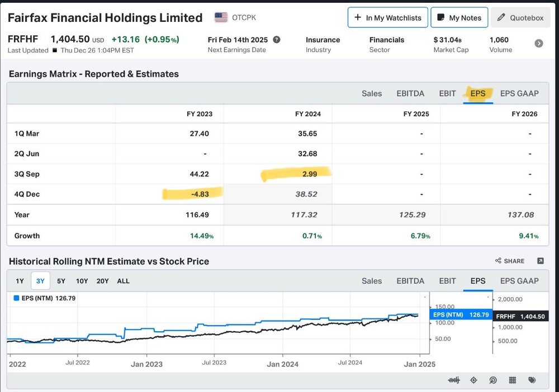The height and width of the screenshot is (392, 559).
Task: Click the 9.41% growth value
Action: coord(529,236)
